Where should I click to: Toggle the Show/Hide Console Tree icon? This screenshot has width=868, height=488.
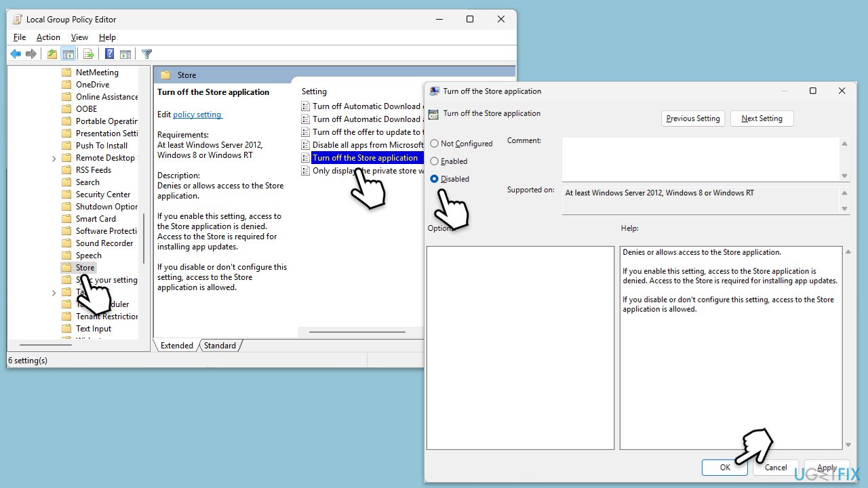68,54
